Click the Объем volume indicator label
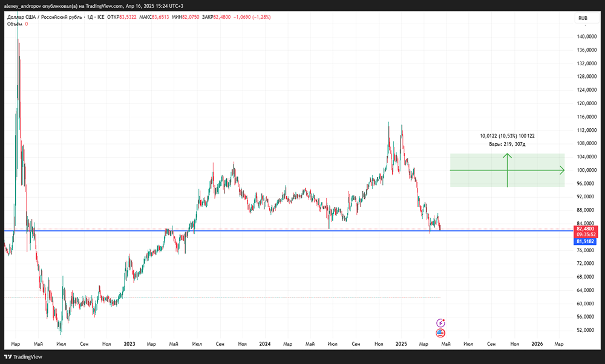 pos(15,24)
